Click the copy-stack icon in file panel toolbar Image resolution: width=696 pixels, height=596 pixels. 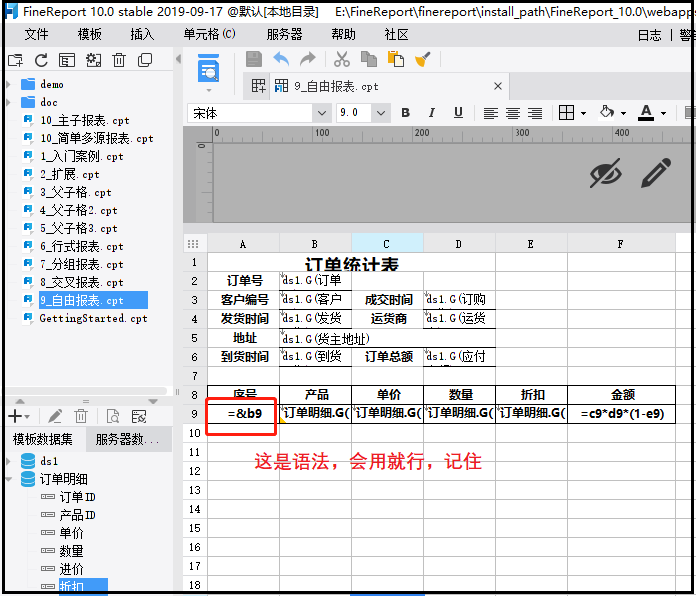pyautogui.click(x=145, y=60)
